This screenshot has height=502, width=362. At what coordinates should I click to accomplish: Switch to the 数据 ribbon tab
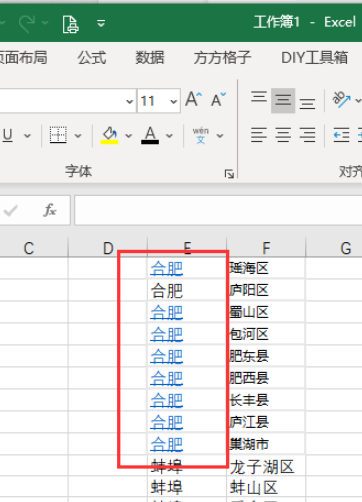point(150,58)
